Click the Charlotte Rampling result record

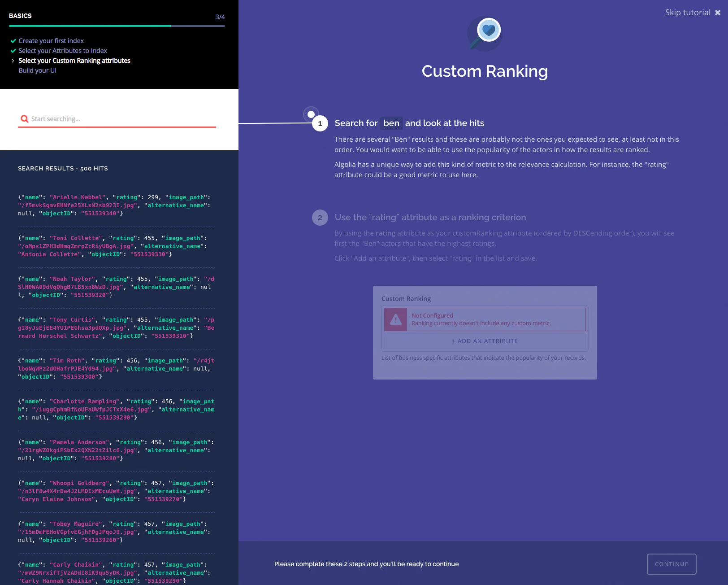(x=116, y=410)
